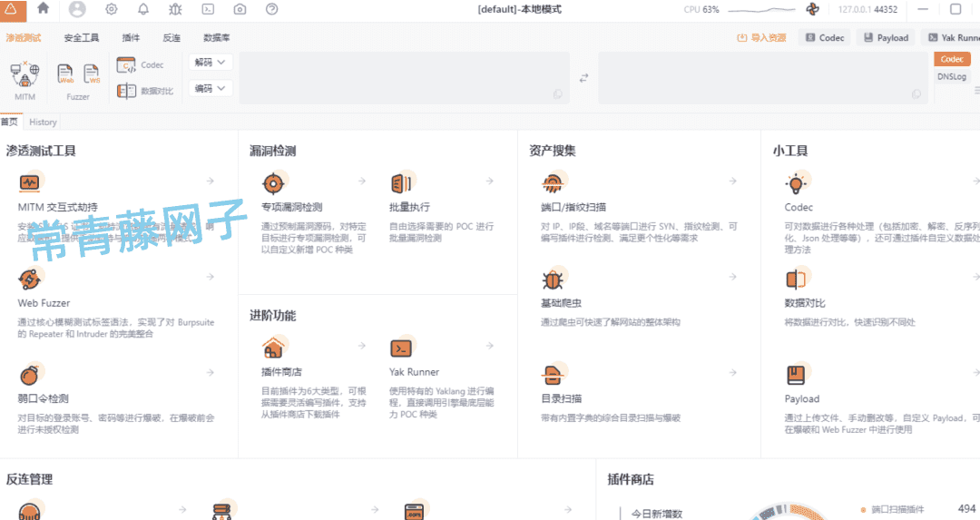Click the camera screenshot icon
Image resolution: width=980 pixels, height=520 pixels.
[240, 9]
